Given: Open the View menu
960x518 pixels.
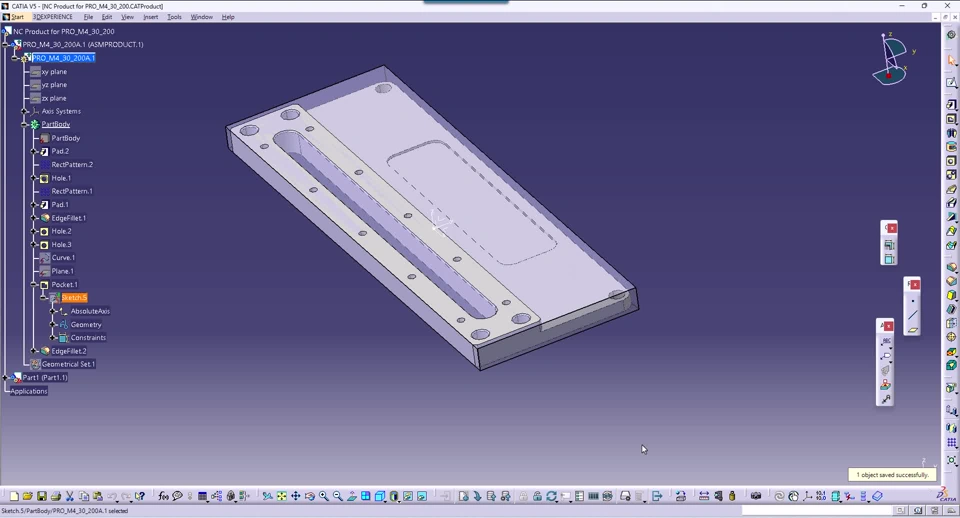Looking at the screenshot, I should [x=127, y=17].
